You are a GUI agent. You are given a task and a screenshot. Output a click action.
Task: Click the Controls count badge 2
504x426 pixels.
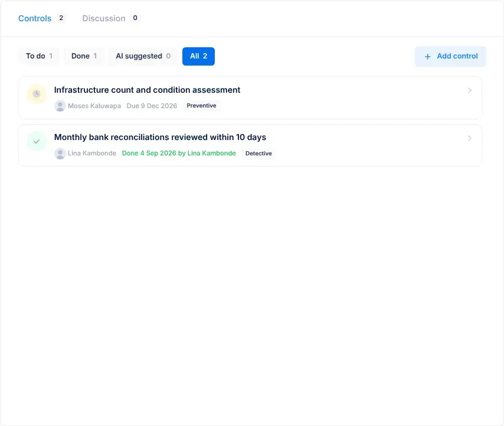click(x=61, y=18)
